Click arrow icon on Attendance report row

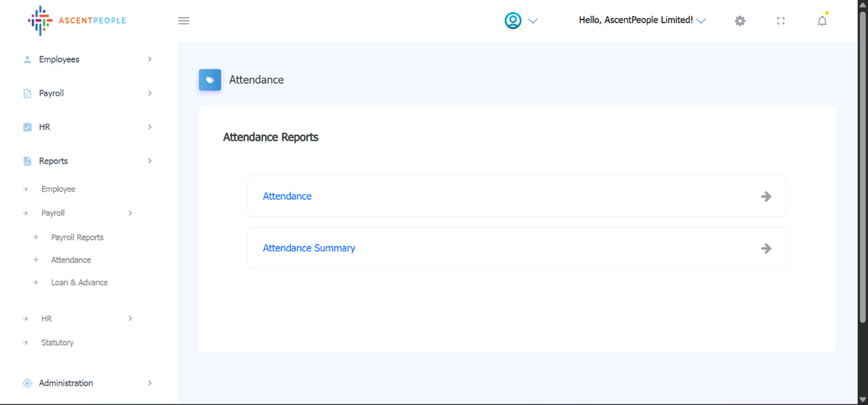pos(766,196)
